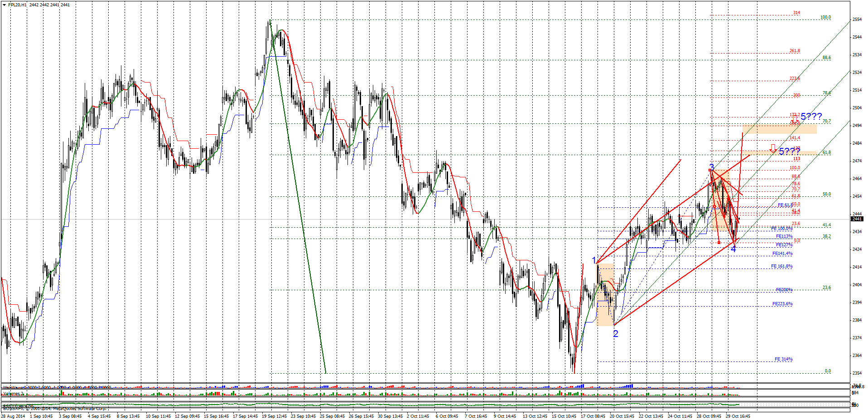
Task: Click the 28 Aug 2014 date label
Action: click(x=13, y=416)
